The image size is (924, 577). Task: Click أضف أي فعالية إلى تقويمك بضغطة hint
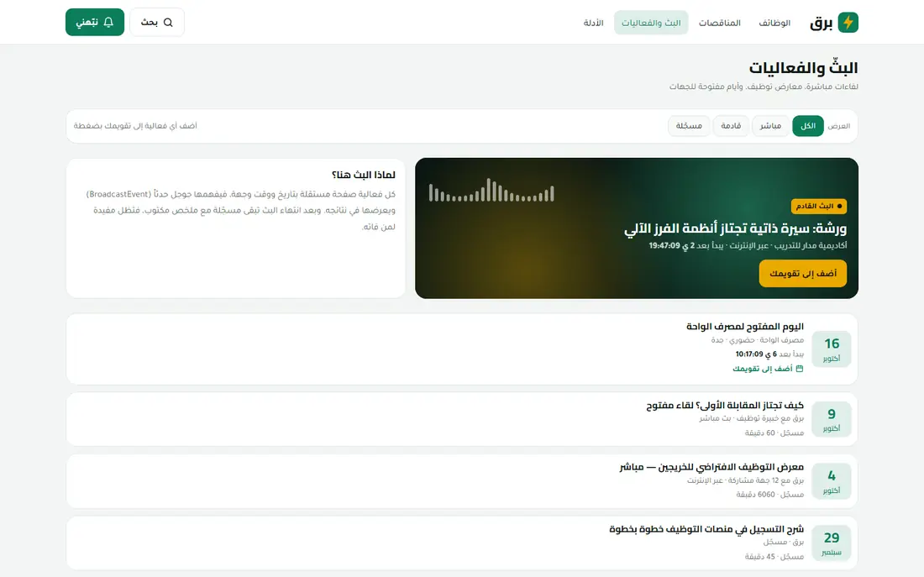135,126
